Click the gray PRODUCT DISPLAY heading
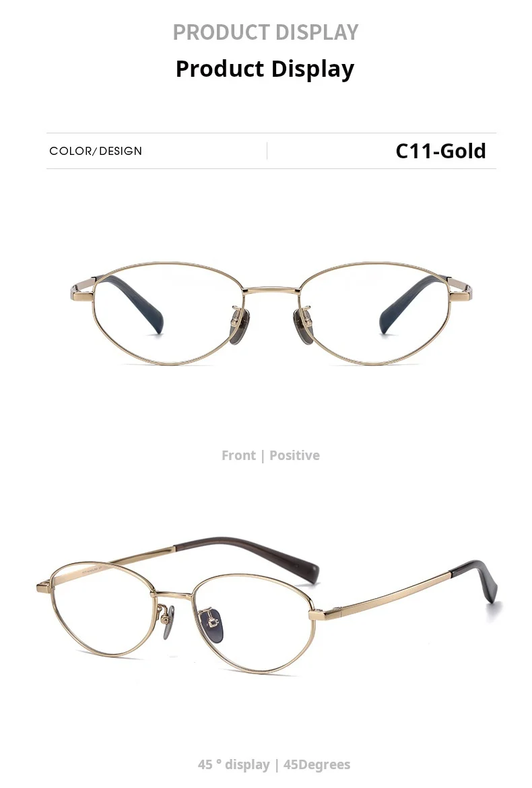The height and width of the screenshot is (788, 532). click(265, 32)
